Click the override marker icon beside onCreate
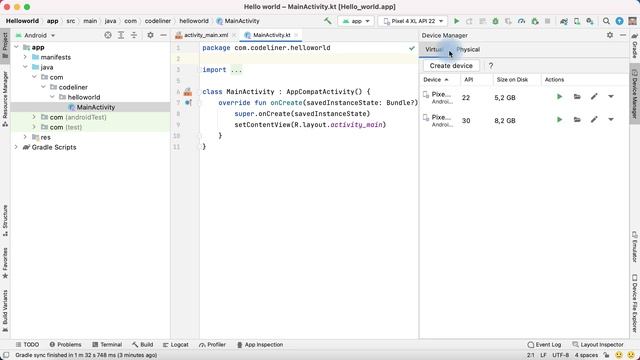640x360 pixels. 188,102
